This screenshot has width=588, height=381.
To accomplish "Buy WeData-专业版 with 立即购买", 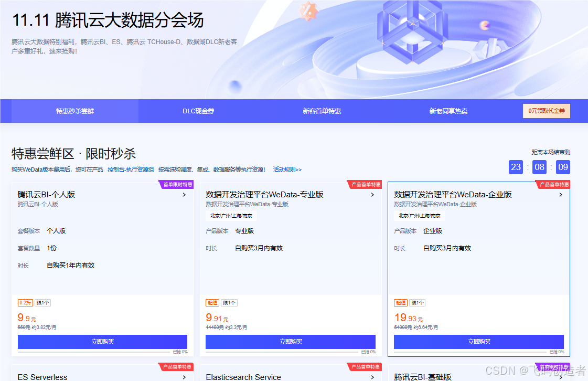I will pos(291,342).
